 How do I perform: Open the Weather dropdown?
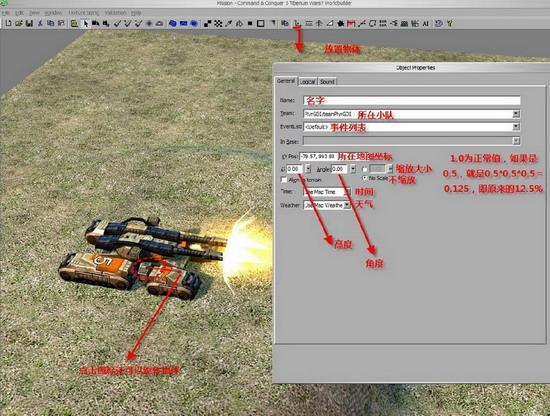pos(327,205)
